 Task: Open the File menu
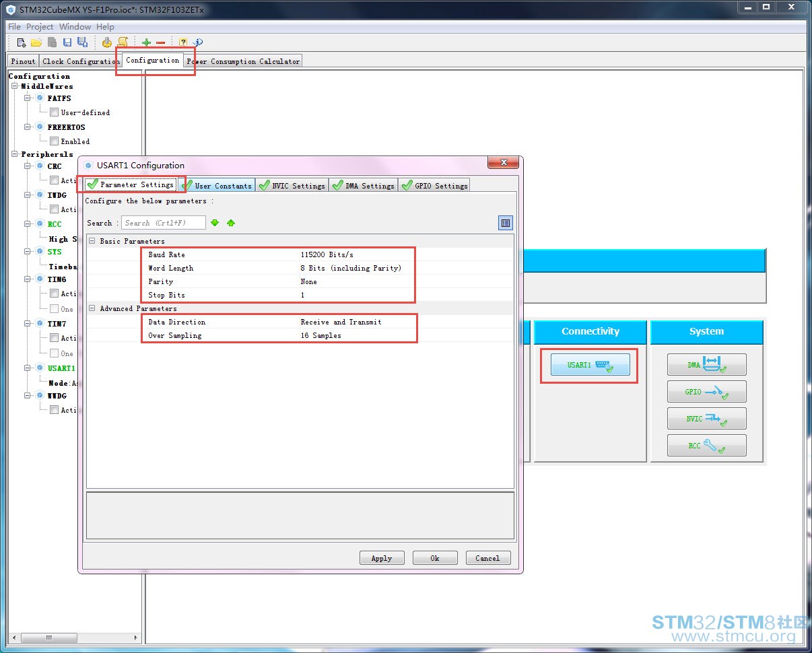click(x=14, y=27)
